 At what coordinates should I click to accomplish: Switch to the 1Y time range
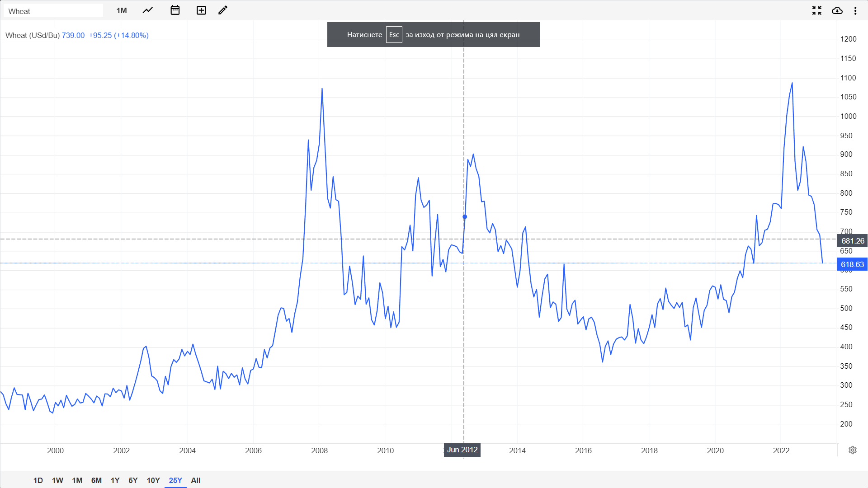pos(115,480)
